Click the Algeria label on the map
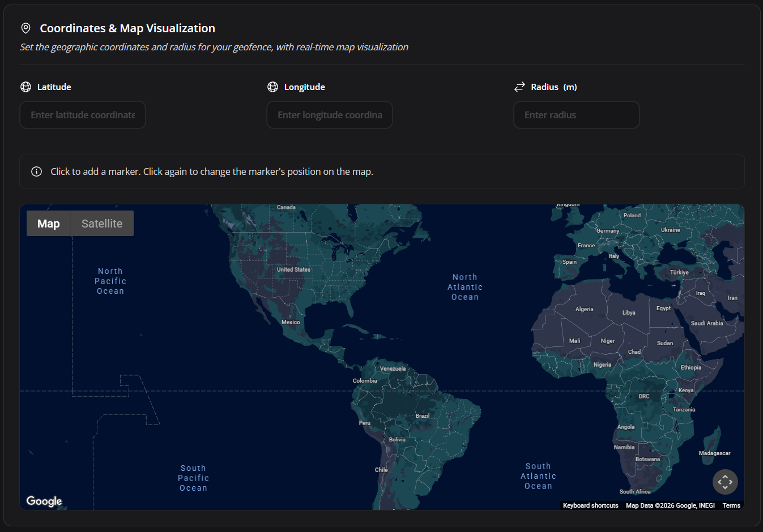This screenshot has width=763, height=532. click(585, 309)
